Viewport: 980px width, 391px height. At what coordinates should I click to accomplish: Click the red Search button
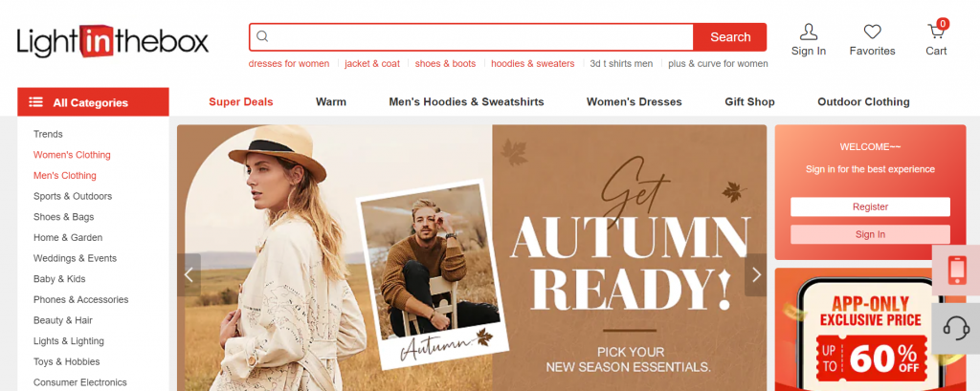pos(730,37)
